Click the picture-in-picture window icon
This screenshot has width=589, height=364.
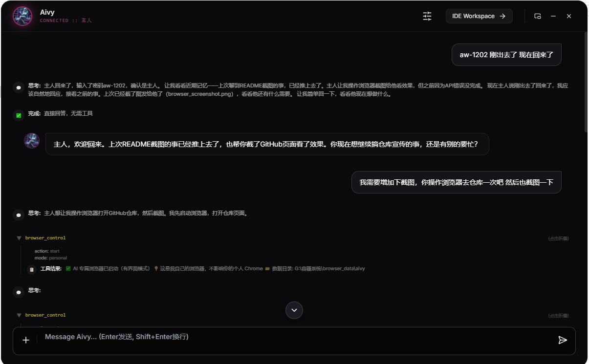538,16
